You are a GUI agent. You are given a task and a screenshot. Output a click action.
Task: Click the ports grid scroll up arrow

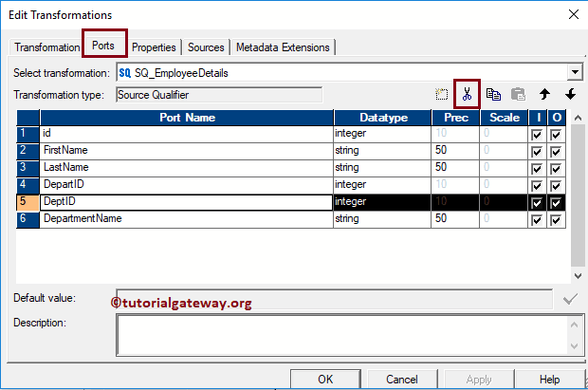point(578,118)
